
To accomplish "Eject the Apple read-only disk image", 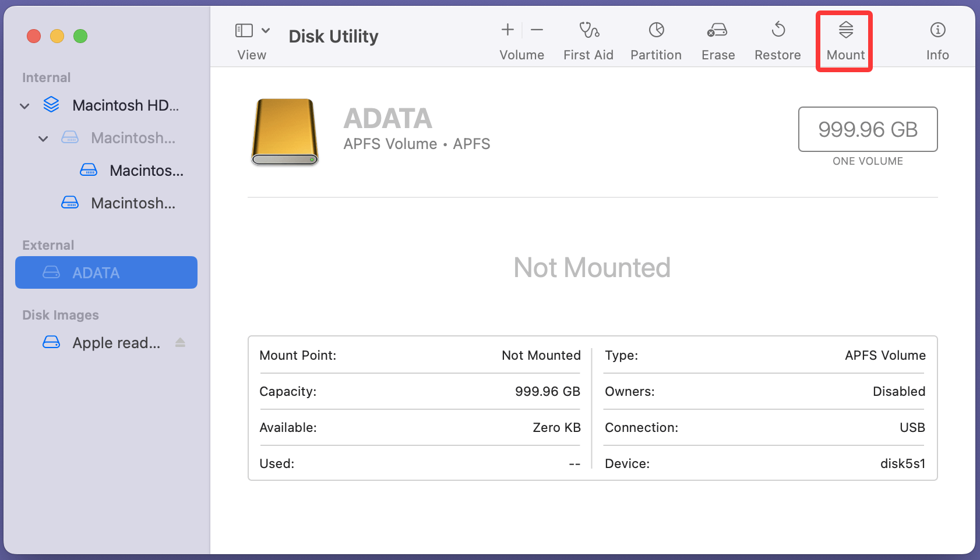I will pyautogui.click(x=179, y=343).
